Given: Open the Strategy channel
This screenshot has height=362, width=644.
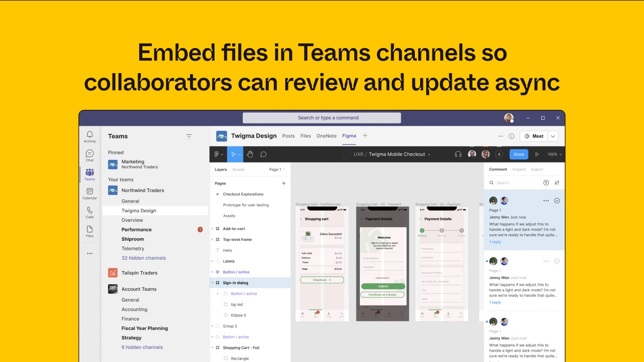Looking at the screenshot, I should (132, 338).
